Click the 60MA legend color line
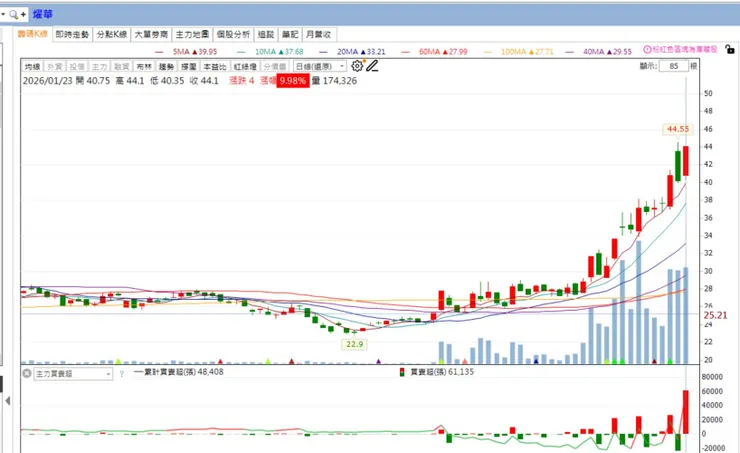Image resolution: width=740 pixels, height=453 pixels. (405, 52)
